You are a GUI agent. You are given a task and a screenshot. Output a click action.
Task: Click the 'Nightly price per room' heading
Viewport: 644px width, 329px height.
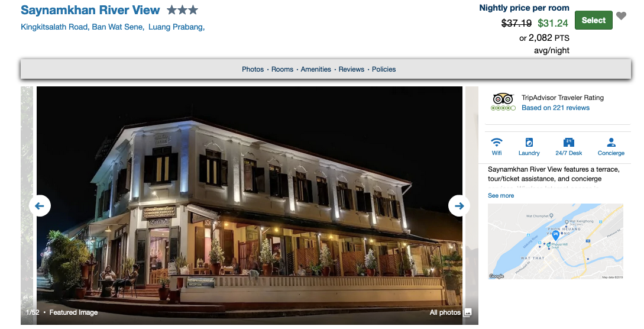tap(524, 8)
